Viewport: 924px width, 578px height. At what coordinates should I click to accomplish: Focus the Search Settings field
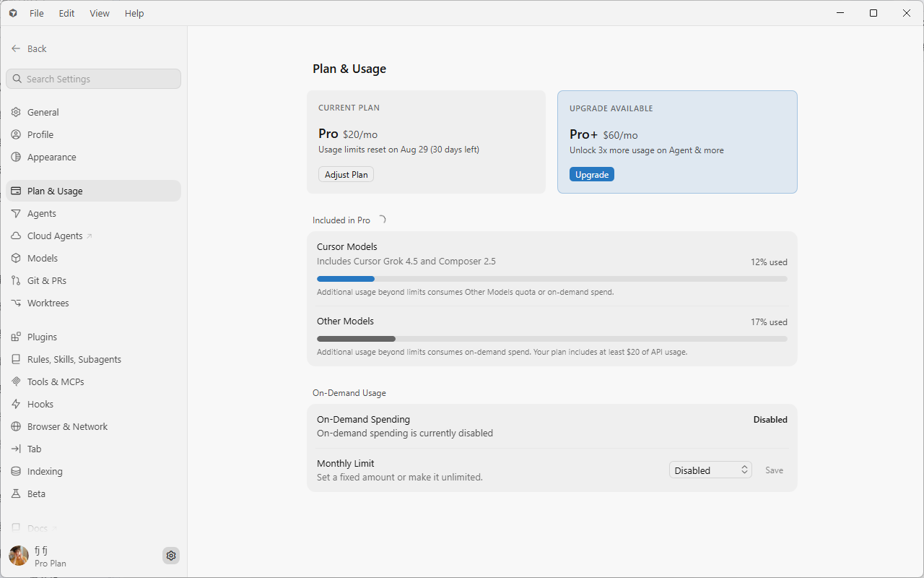93,79
